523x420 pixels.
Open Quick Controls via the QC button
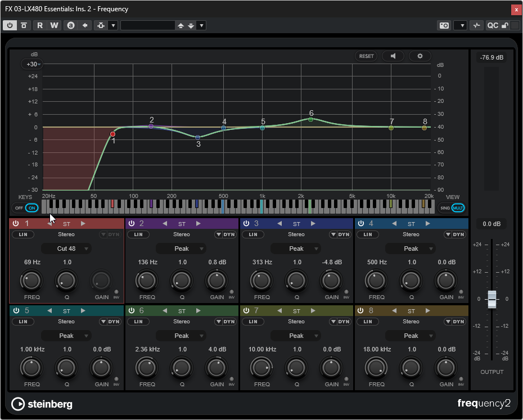(493, 25)
